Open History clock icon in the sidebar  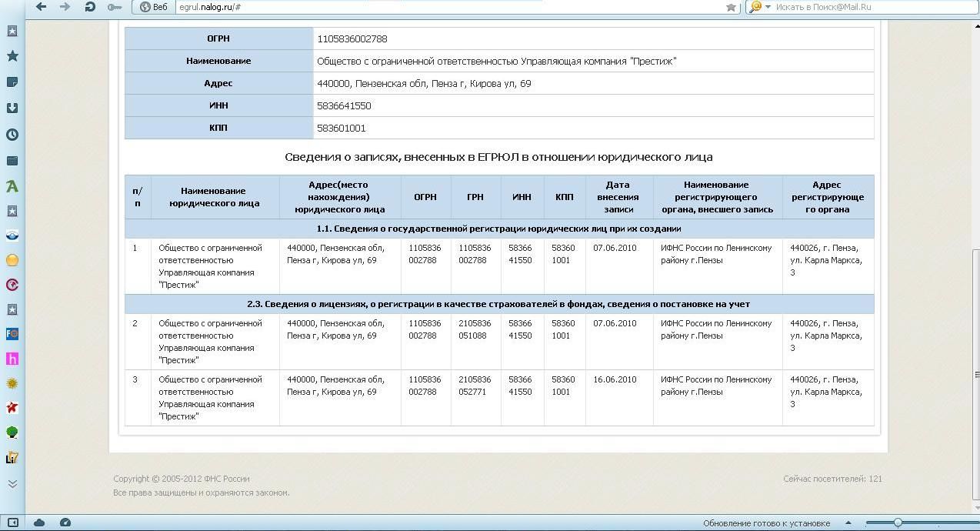click(x=12, y=135)
